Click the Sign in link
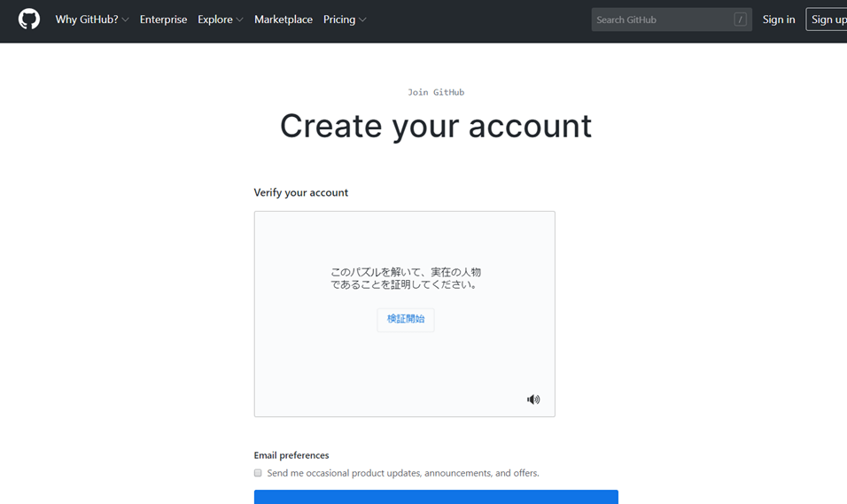Screen dimensions: 847x504 click(x=779, y=19)
